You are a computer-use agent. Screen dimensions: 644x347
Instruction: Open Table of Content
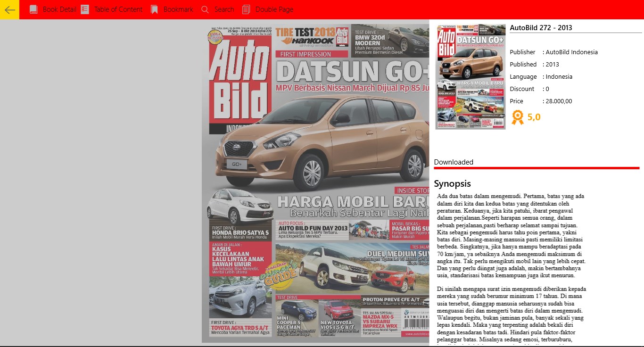(118, 9)
